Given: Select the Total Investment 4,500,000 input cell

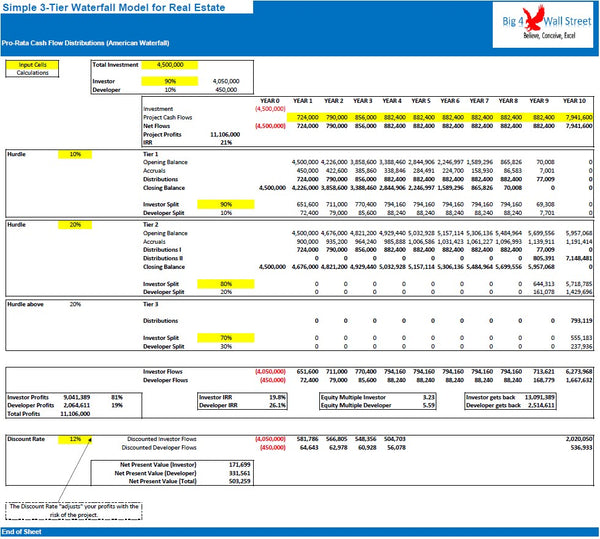Looking at the screenshot, I should (x=170, y=64).
